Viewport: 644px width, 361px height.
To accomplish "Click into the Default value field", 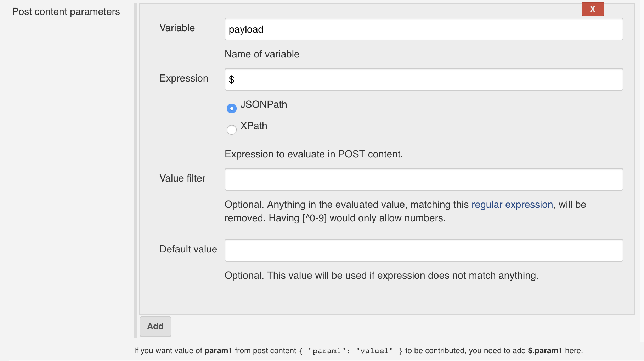I will click(424, 250).
